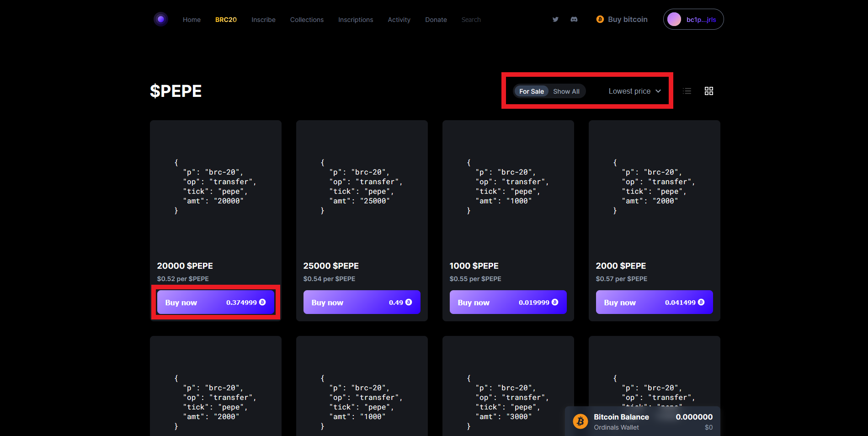The height and width of the screenshot is (436, 868).
Task: Switch to list view layout icon
Action: pyautogui.click(x=687, y=91)
